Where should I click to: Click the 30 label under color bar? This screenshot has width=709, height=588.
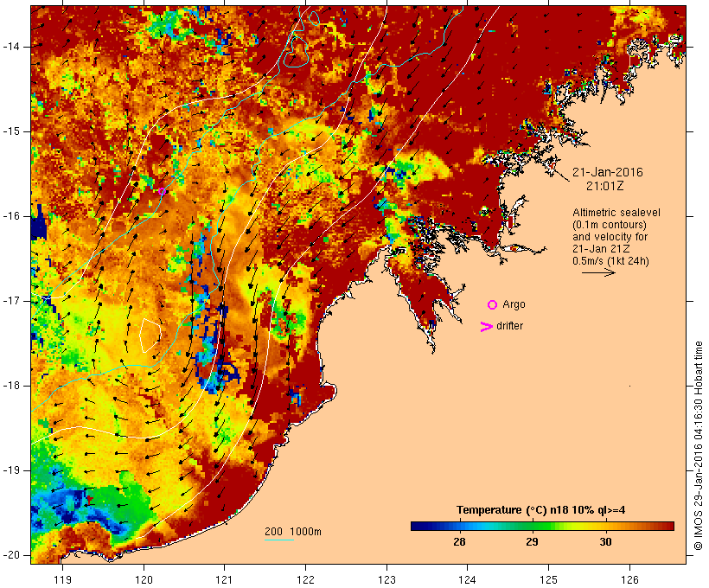605,542
